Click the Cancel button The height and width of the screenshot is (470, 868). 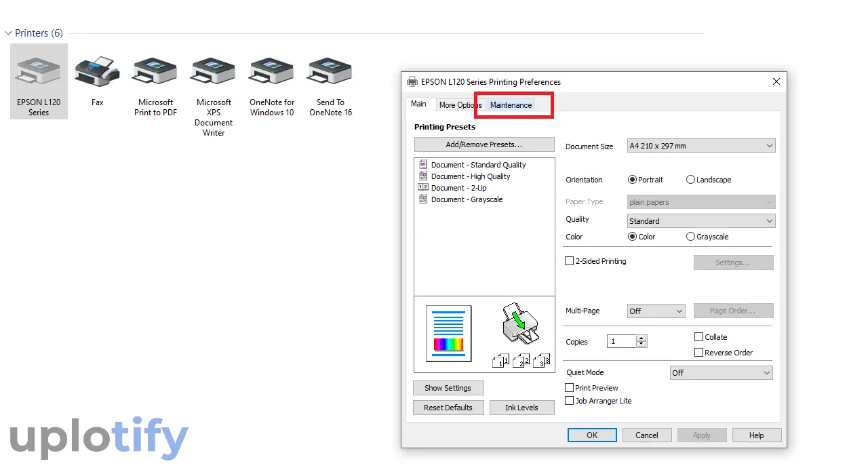(646, 435)
